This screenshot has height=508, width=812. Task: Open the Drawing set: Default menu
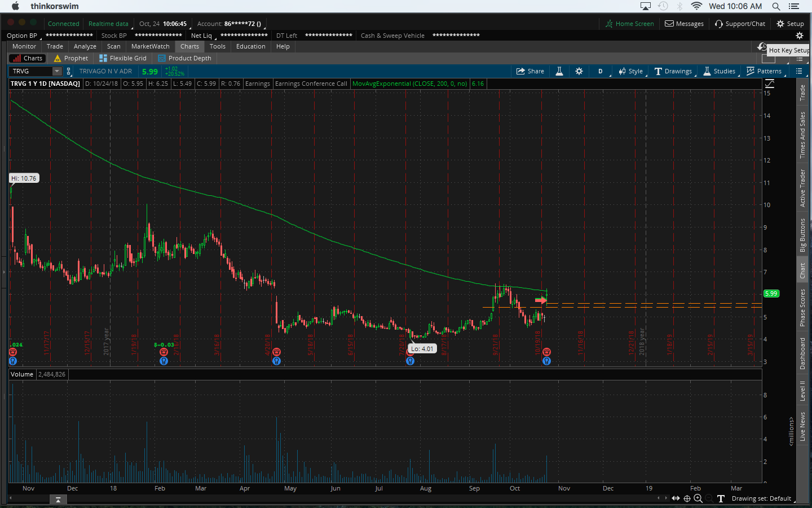[x=764, y=498]
